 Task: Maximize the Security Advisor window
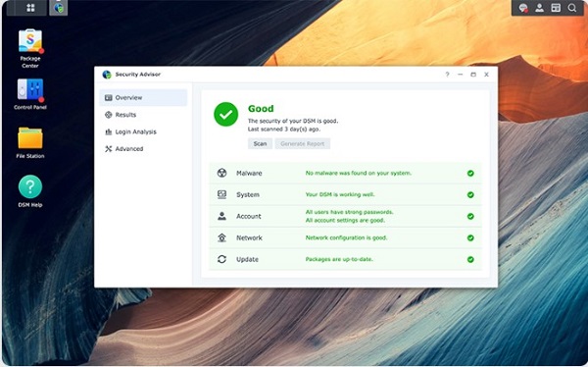[473, 75]
